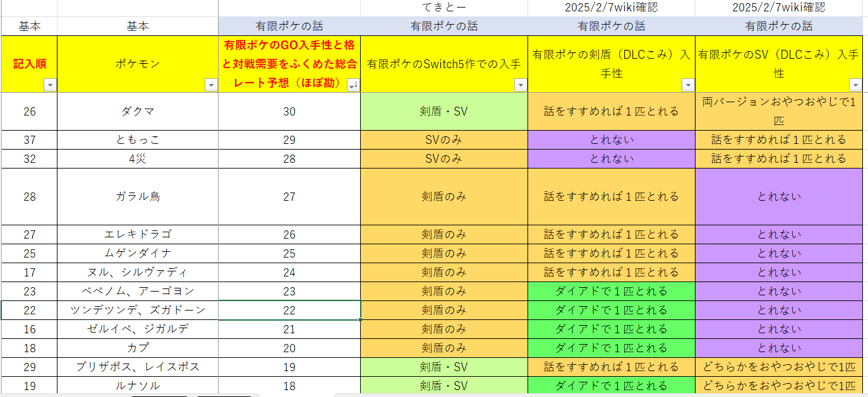Select the 4災 cell
Image resolution: width=868 pixels, height=397 pixels.
(x=138, y=159)
